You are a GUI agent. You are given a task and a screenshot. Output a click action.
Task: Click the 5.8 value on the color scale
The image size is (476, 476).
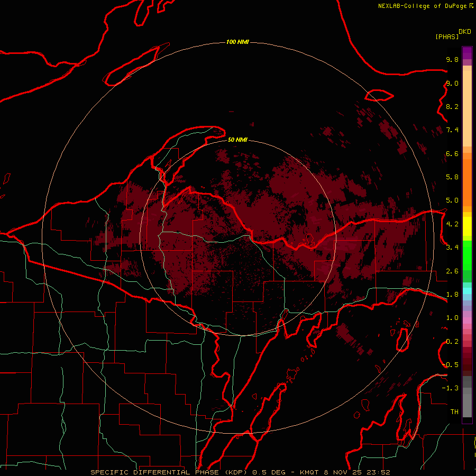[452, 177]
